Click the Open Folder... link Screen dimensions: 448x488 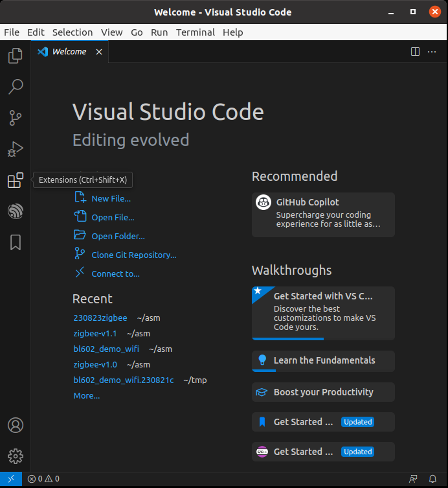click(x=118, y=236)
